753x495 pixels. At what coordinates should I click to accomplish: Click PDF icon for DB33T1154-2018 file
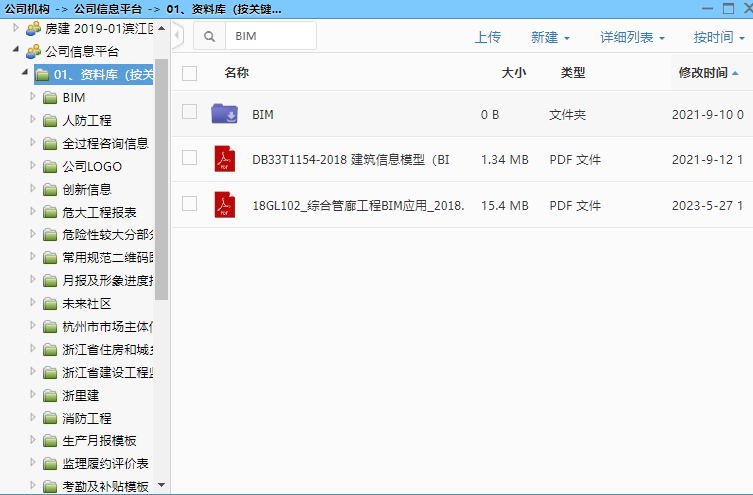pos(224,159)
